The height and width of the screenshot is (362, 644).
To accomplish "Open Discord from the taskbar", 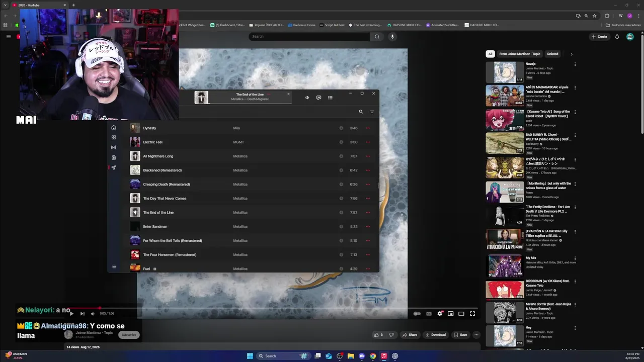I will (x=362, y=356).
